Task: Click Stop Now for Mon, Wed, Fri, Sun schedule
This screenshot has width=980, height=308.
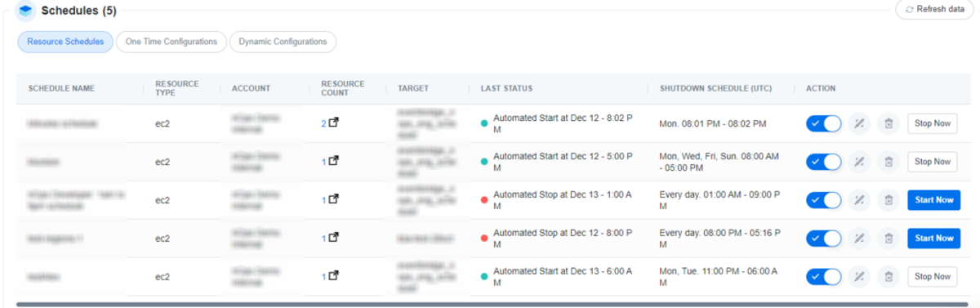Action: 932,162
